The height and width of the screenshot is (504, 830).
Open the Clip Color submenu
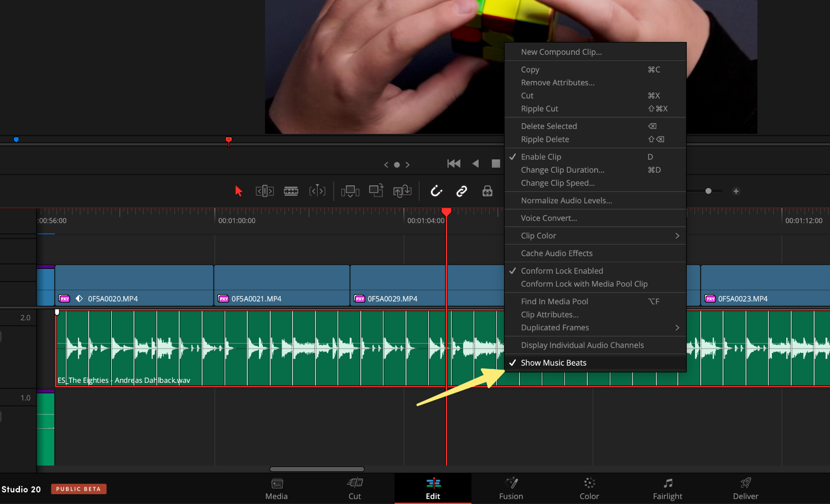click(x=595, y=235)
